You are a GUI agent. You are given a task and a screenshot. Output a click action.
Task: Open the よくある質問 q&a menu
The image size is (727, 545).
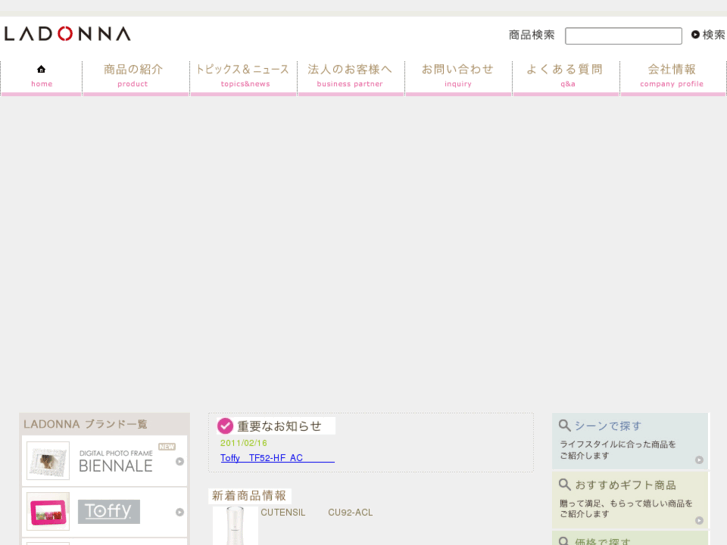(x=566, y=77)
